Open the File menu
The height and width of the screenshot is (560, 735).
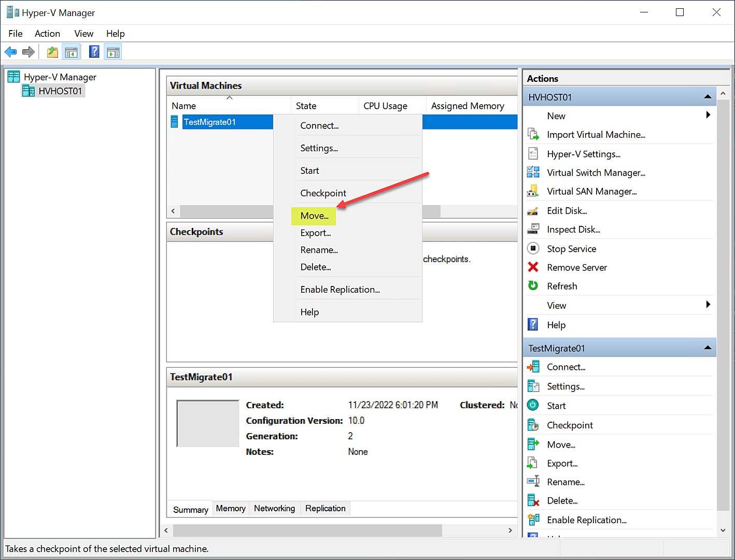(x=16, y=34)
